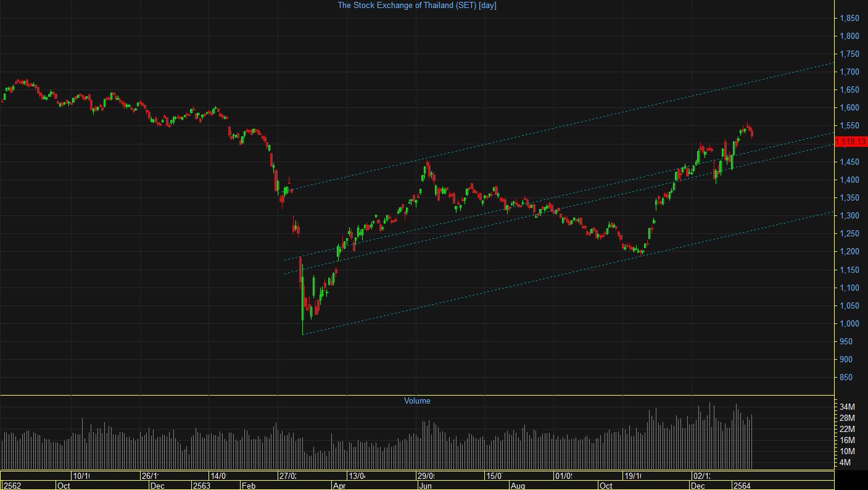This screenshot has height=490, width=868.
Task: Click the 1,100 price axis label
Action: click(x=849, y=288)
